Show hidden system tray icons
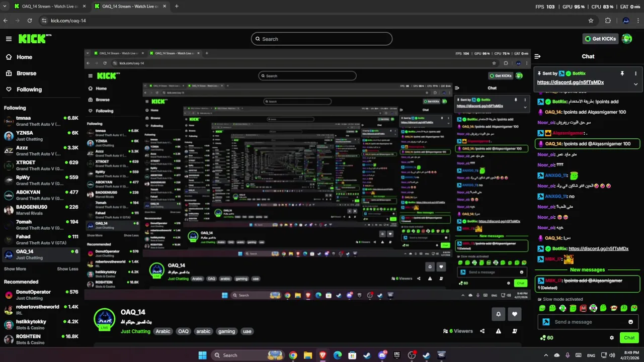 pos(546,355)
